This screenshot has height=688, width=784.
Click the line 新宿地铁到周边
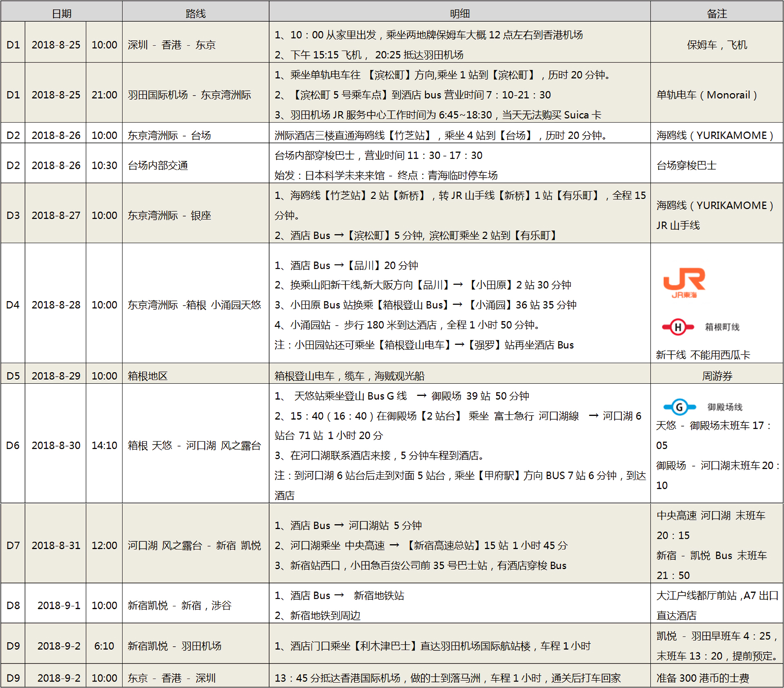[318, 616]
